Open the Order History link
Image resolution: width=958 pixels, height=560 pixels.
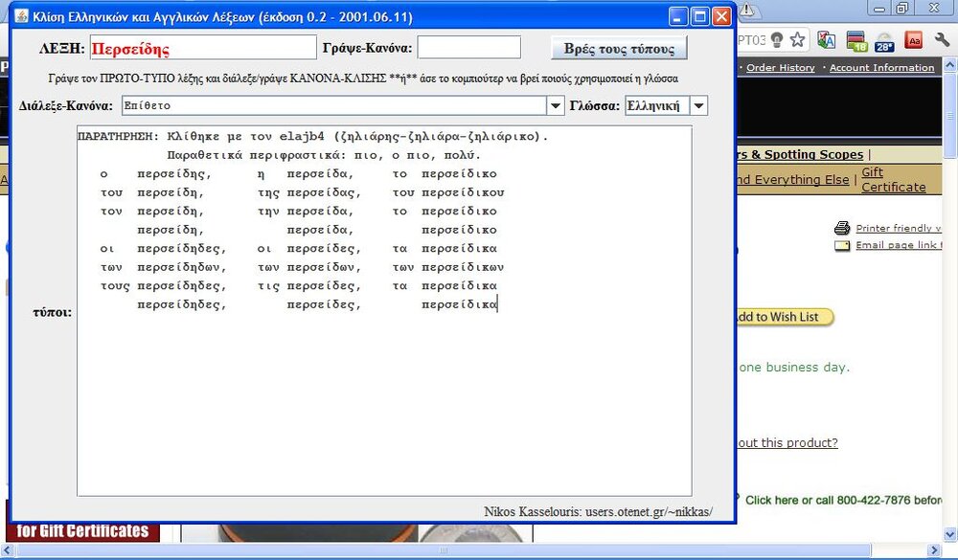[780, 68]
